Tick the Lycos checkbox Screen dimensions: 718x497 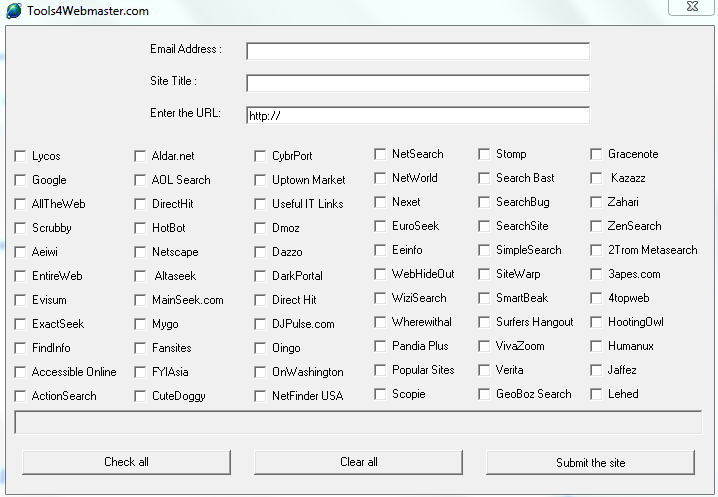(20, 156)
